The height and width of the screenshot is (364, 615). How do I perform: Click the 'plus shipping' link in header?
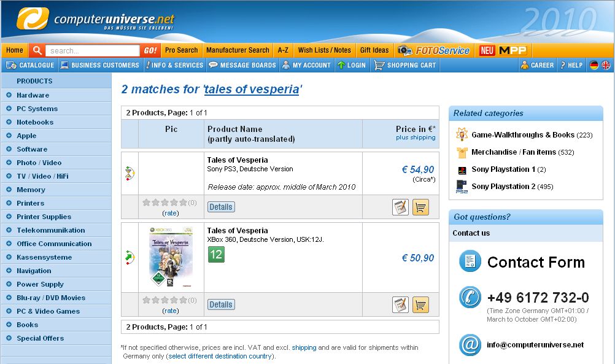click(x=416, y=137)
